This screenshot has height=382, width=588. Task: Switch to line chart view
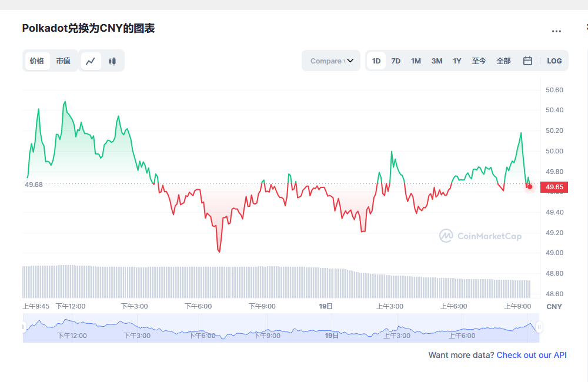click(91, 61)
